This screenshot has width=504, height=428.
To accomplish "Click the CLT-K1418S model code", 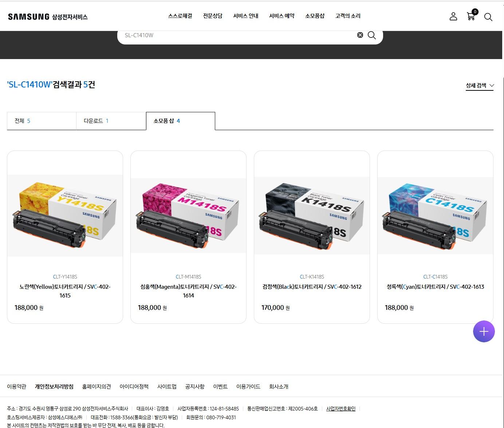I will click(x=312, y=277).
